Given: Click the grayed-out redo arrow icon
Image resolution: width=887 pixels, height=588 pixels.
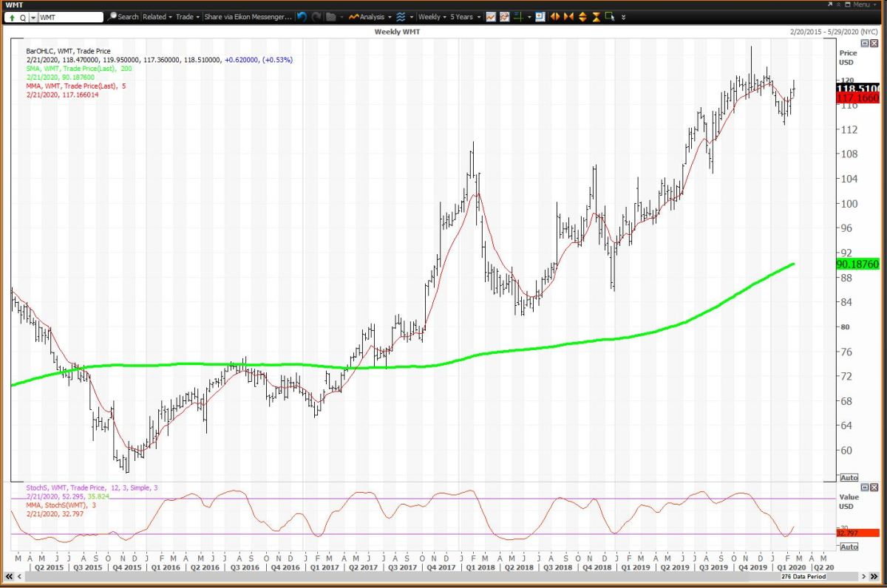Looking at the screenshot, I should (x=316, y=16).
